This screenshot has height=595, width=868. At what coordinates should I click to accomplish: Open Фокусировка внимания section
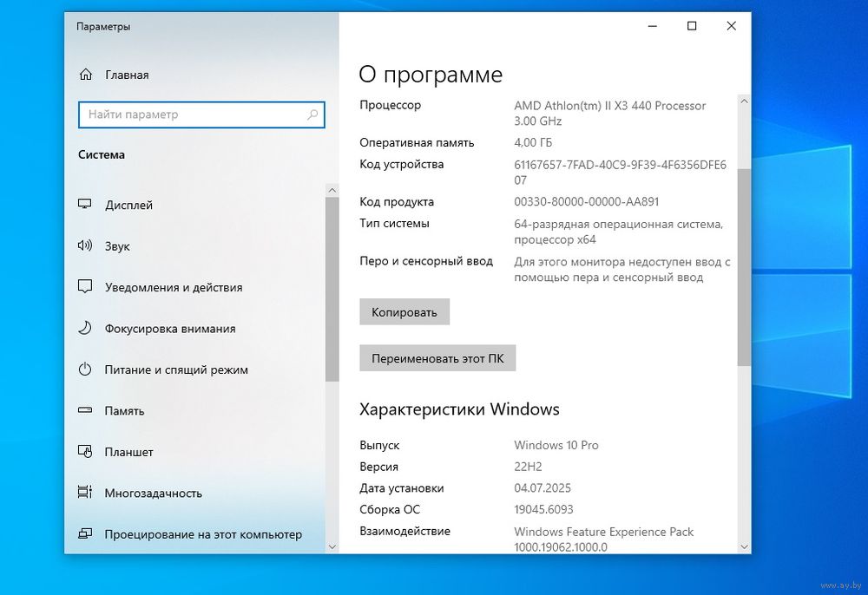click(x=170, y=329)
